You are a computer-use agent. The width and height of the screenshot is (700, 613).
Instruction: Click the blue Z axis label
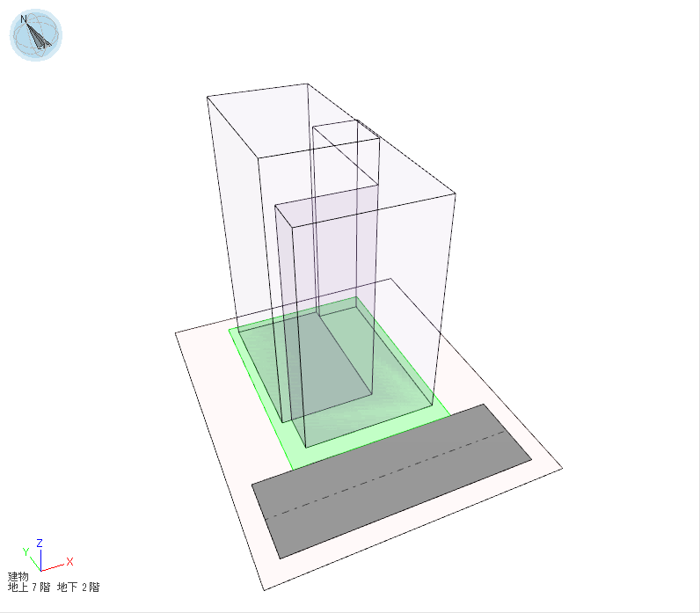(40, 543)
